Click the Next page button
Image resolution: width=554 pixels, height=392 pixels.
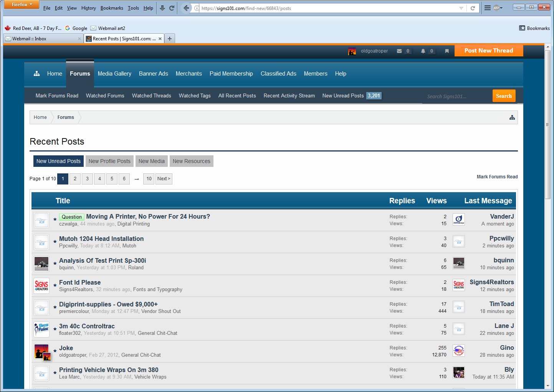pyautogui.click(x=164, y=179)
